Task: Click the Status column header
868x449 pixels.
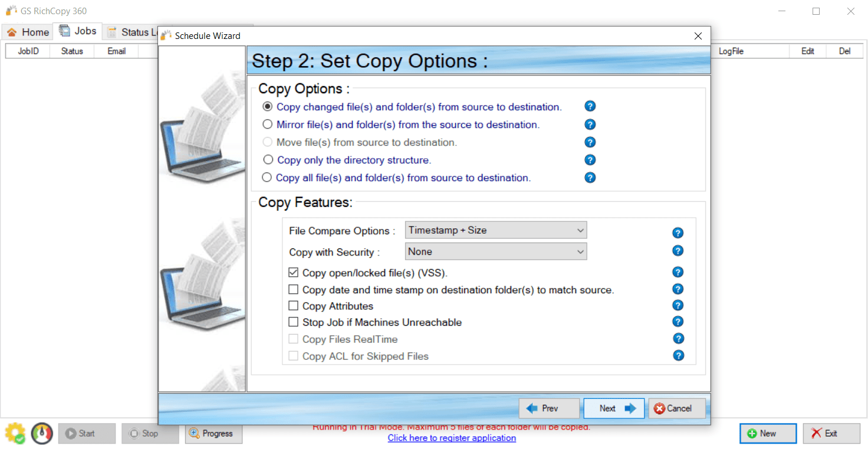Action: (72, 51)
